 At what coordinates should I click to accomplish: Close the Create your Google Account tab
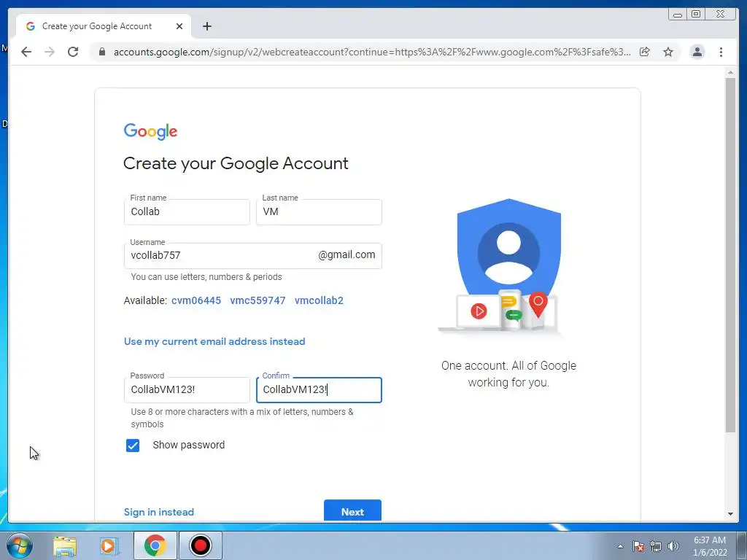(179, 26)
